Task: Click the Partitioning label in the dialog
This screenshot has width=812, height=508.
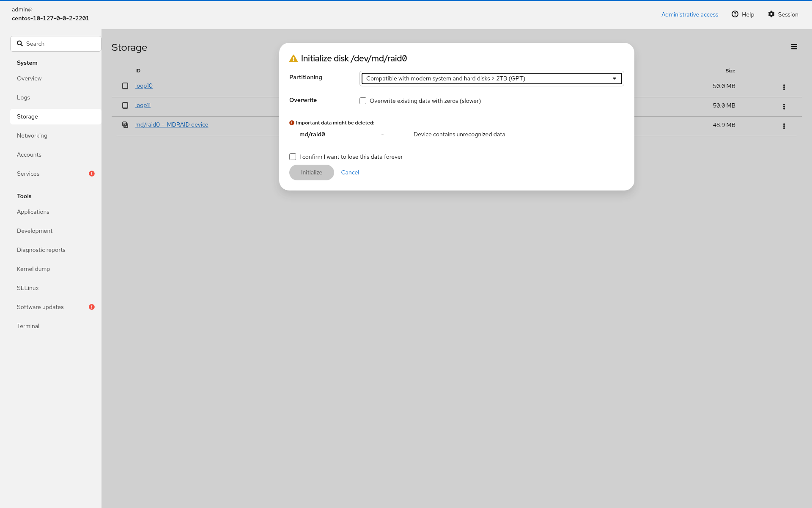Action: [306, 77]
